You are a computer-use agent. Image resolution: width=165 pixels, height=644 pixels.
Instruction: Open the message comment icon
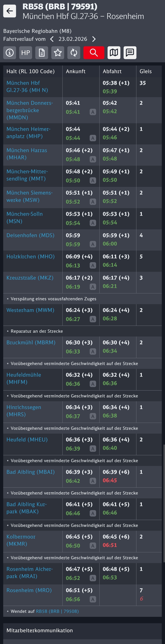pyautogui.click(x=130, y=53)
